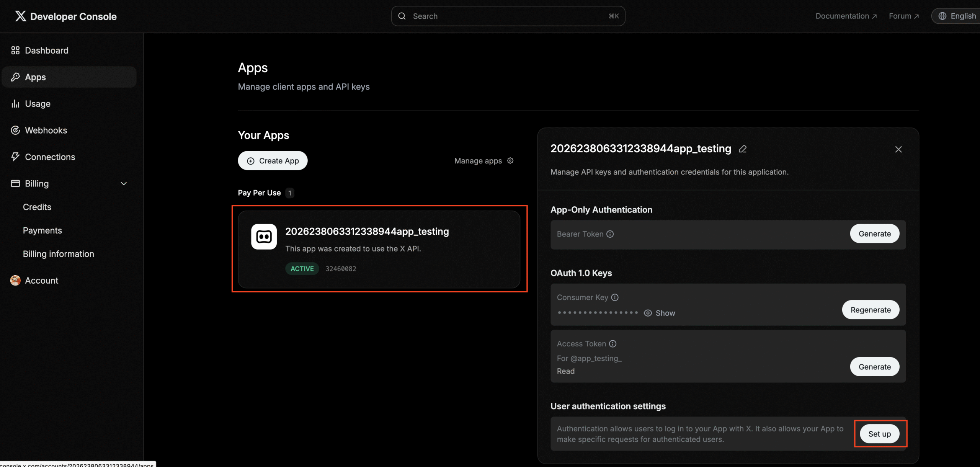Click Consumer Key info icon
The height and width of the screenshot is (467, 980).
pos(615,297)
